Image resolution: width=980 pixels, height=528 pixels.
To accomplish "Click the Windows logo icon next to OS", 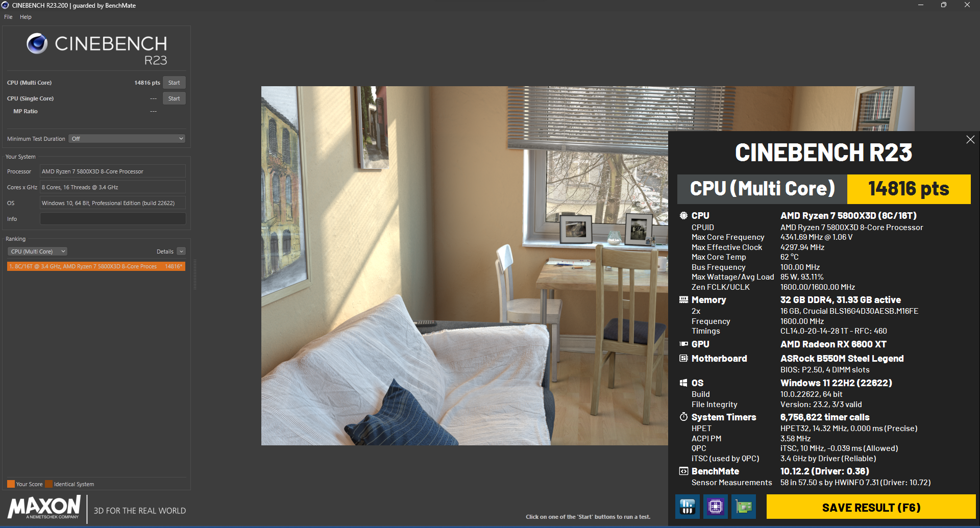I will 684,383.
